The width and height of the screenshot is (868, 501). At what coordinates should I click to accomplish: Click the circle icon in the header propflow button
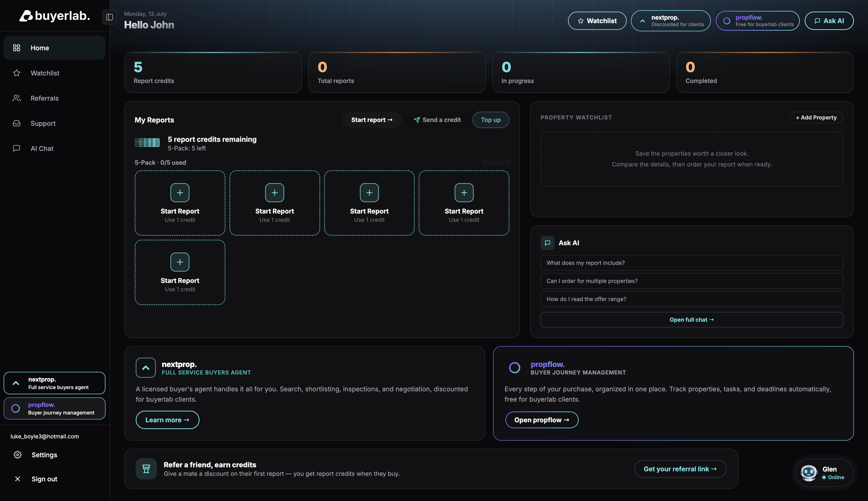pos(727,21)
